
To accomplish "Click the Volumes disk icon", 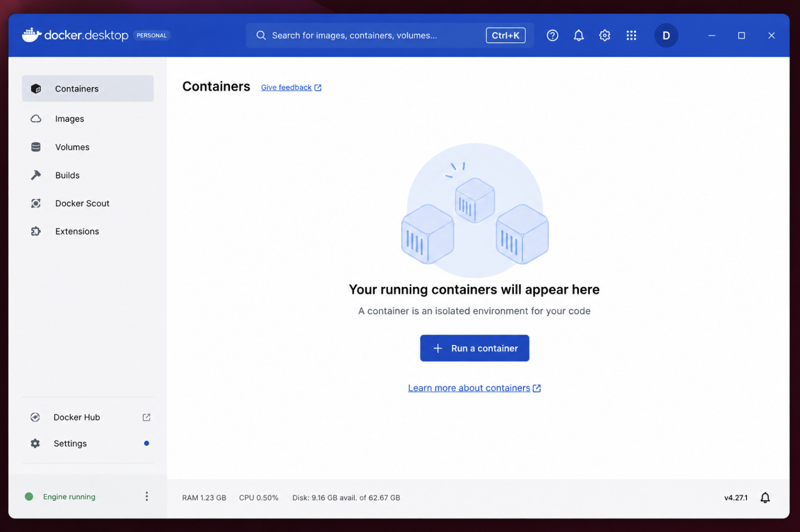I will pyautogui.click(x=36, y=147).
